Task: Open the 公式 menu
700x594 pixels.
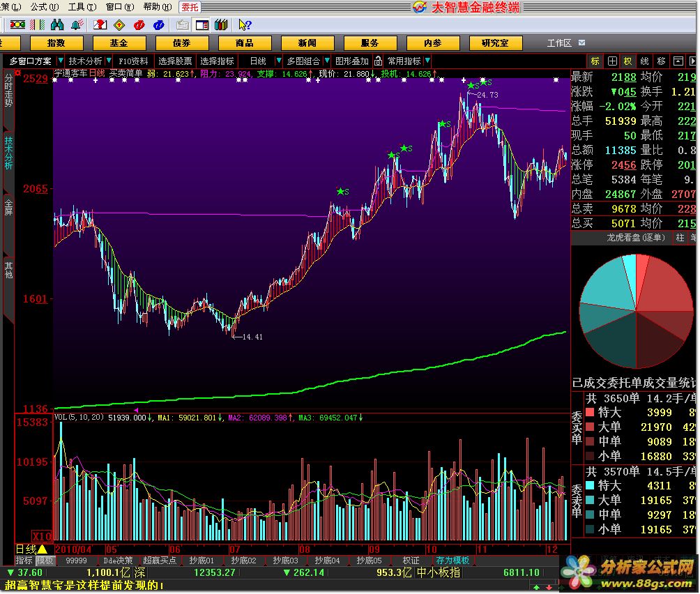Action: coord(44,7)
